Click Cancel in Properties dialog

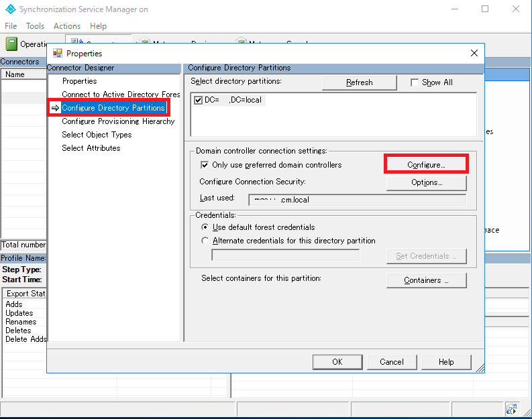click(x=392, y=362)
